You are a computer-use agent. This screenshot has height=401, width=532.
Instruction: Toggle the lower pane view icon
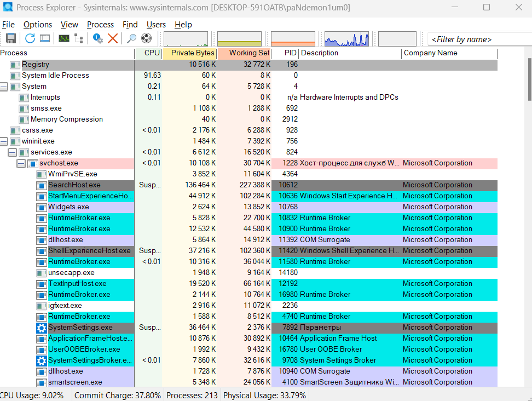pos(45,38)
